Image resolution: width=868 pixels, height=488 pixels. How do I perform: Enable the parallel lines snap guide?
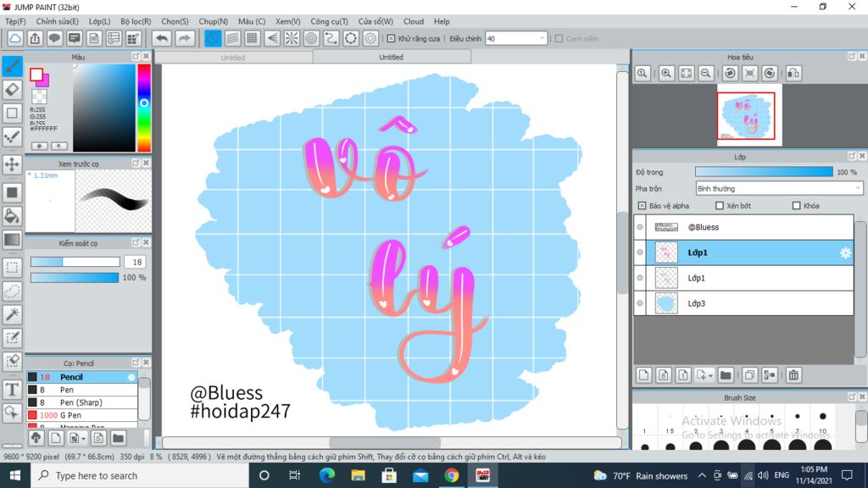232,38
